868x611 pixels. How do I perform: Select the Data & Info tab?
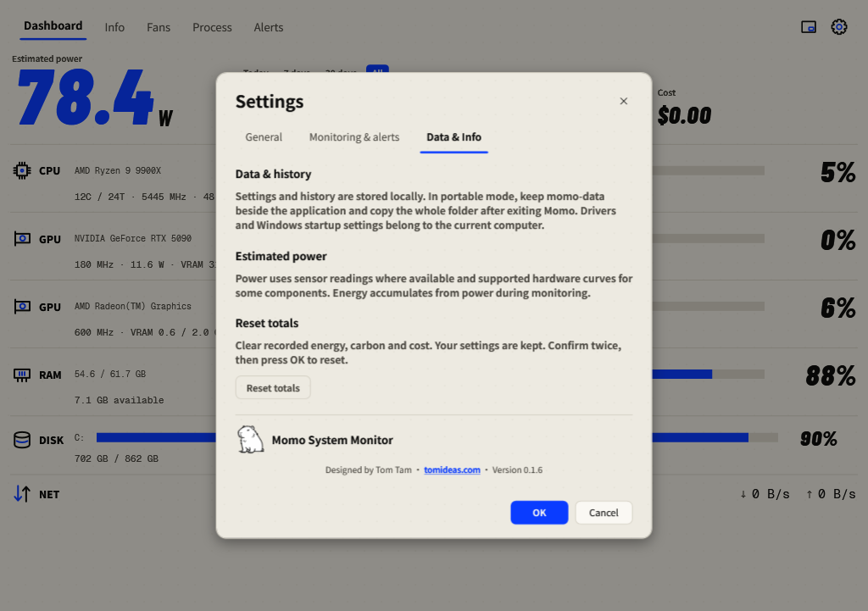pyautogui.click(x=453, y=137)
